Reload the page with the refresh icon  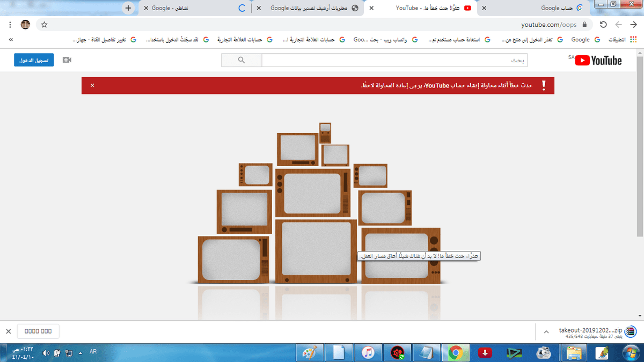[603, 25]
